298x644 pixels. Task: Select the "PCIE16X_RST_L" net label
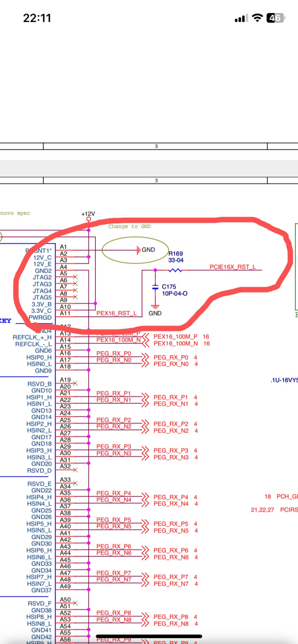click(x=233, y=267)
